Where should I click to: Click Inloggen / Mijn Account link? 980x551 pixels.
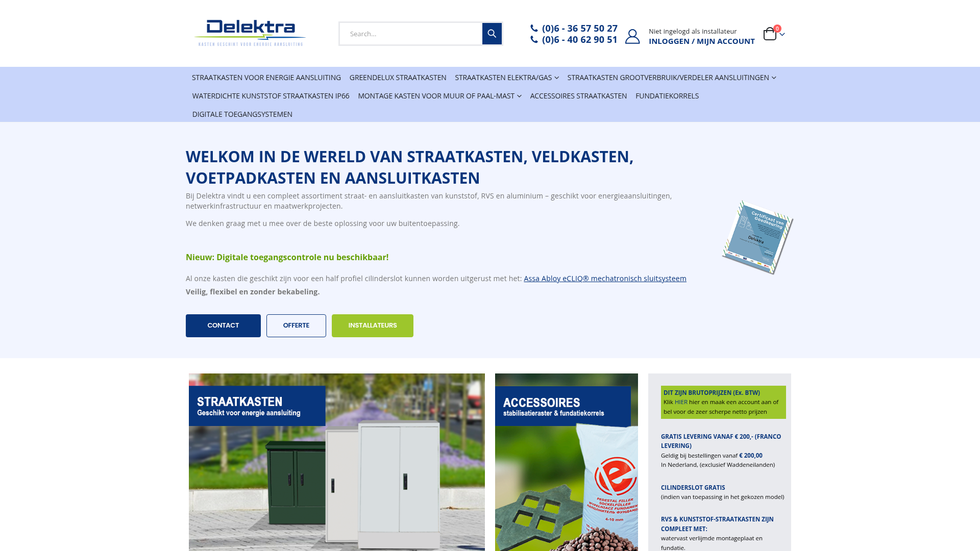point(702,41)
